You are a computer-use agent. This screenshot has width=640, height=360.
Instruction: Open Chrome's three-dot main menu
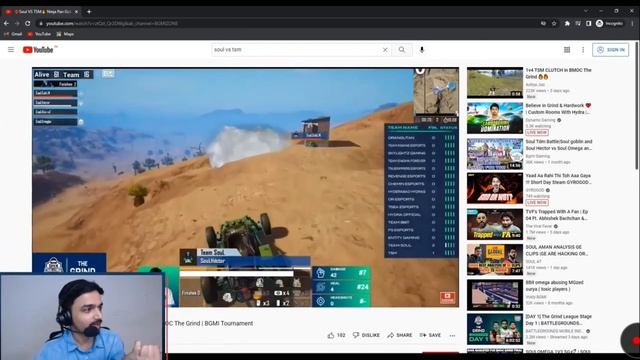click(632, 24)
